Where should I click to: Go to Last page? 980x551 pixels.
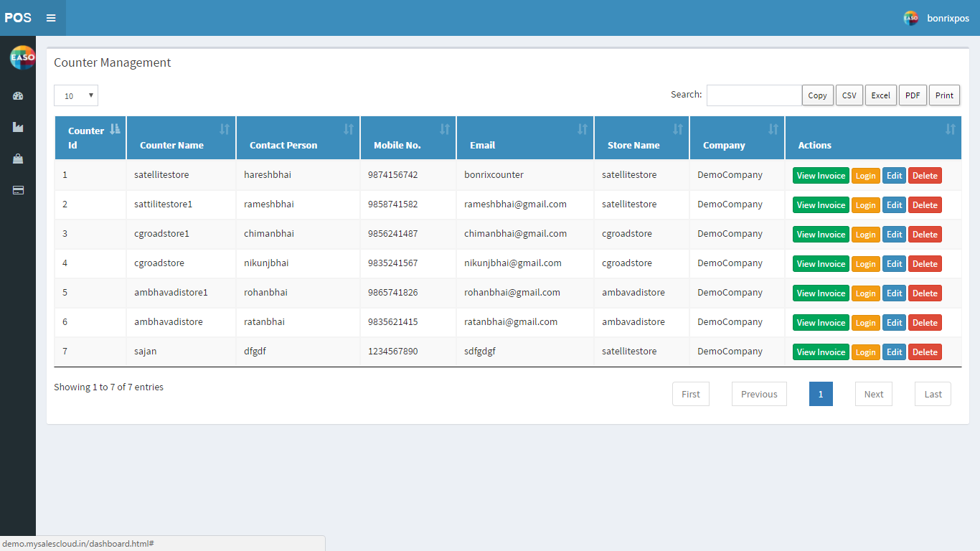933,394
